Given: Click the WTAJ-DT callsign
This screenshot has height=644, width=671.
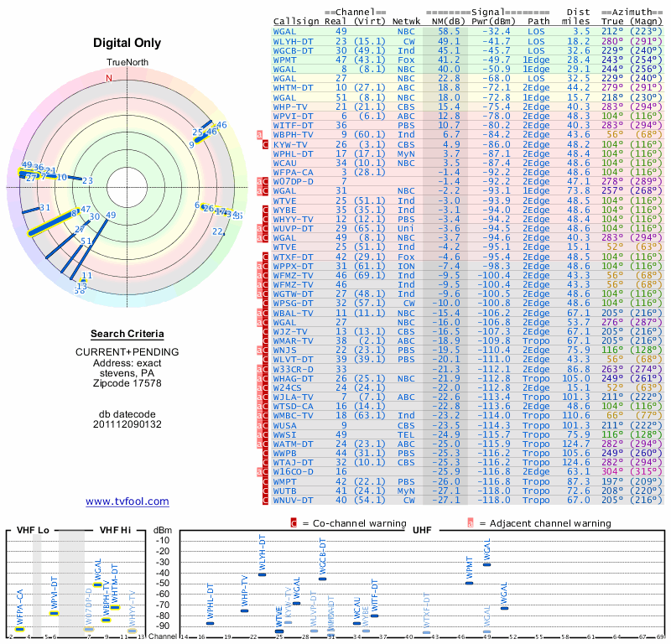Looking at the screenshot, I should [293, 463].
